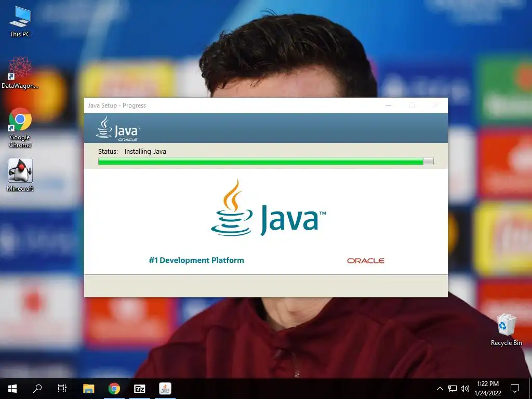The height and width of the screenshot is (399, 532).
Task: Click the Java Oracle logo in the banner
Action: pos(118,129)
